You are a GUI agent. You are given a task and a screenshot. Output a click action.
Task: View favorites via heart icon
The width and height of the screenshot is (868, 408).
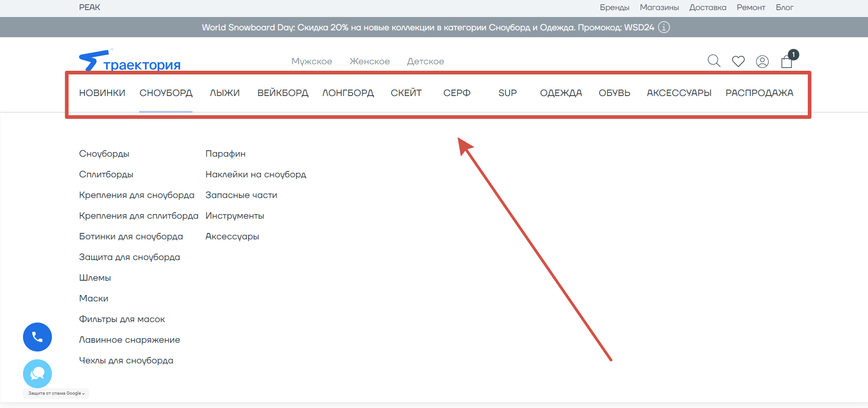pyautogui.click(x=738, y=61)
